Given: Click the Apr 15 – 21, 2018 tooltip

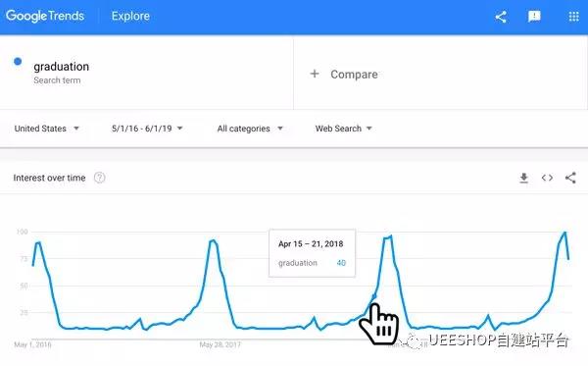Looking at the screenshot, I should pyautogui.click(x=312, y=253).
